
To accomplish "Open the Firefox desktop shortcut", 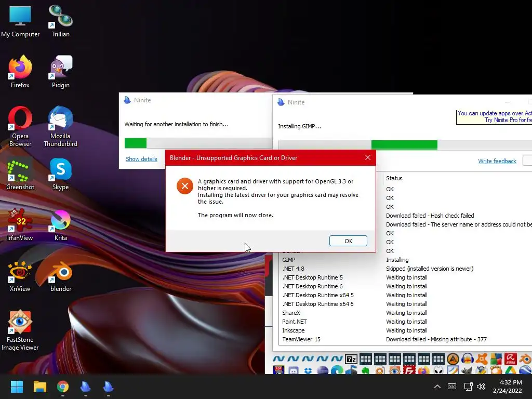I will tap(20, 72).
